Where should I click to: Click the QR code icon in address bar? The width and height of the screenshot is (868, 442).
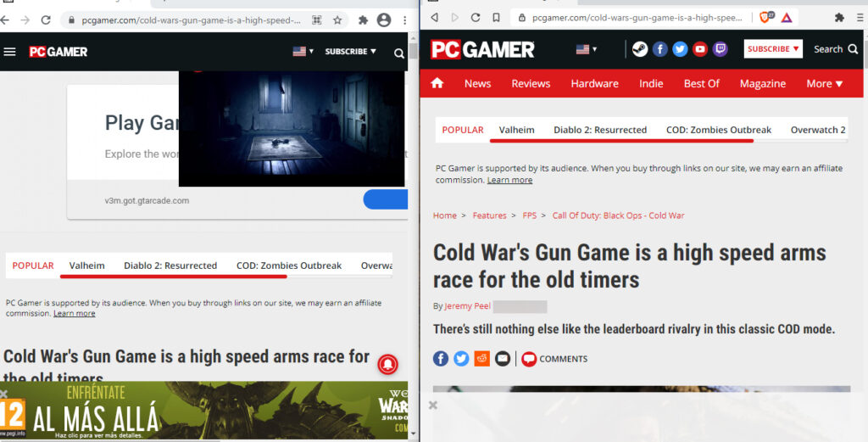[x=317, y=20]
